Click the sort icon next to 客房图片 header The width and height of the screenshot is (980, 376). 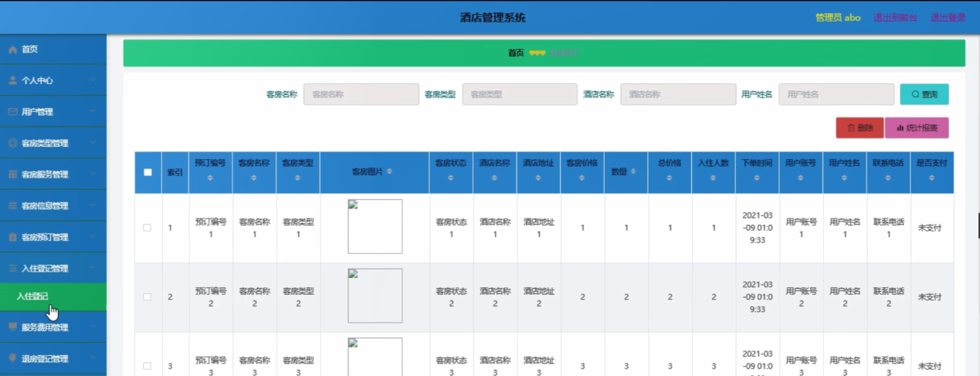coord(389,171)
